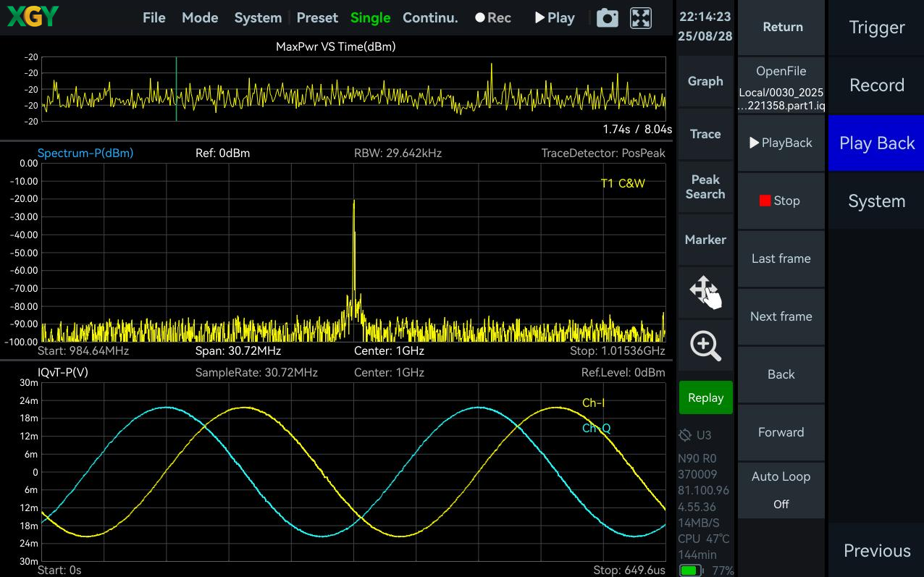
Task: Click Play in the top toolbar
Action: click(x=555, y=18)
